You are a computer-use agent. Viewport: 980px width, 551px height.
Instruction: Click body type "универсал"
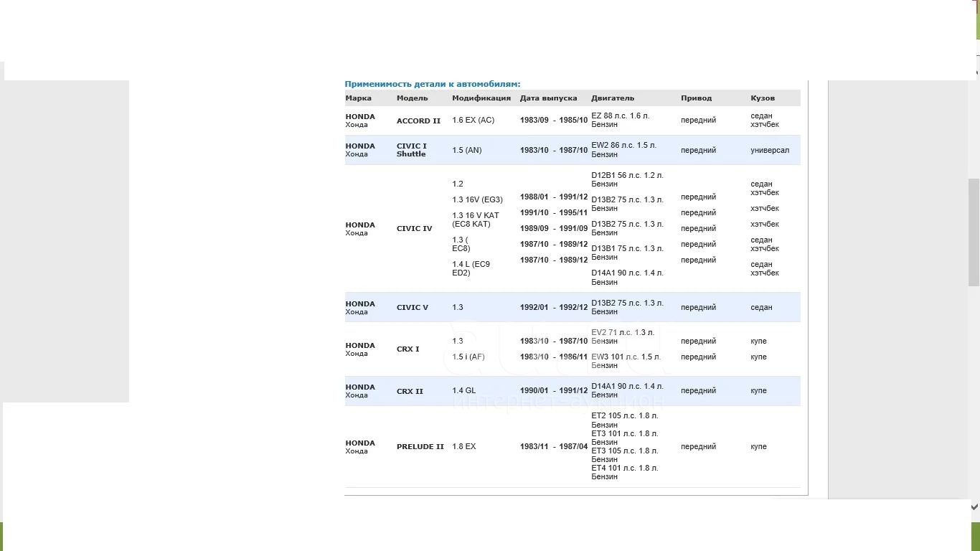tap(770, 151)
